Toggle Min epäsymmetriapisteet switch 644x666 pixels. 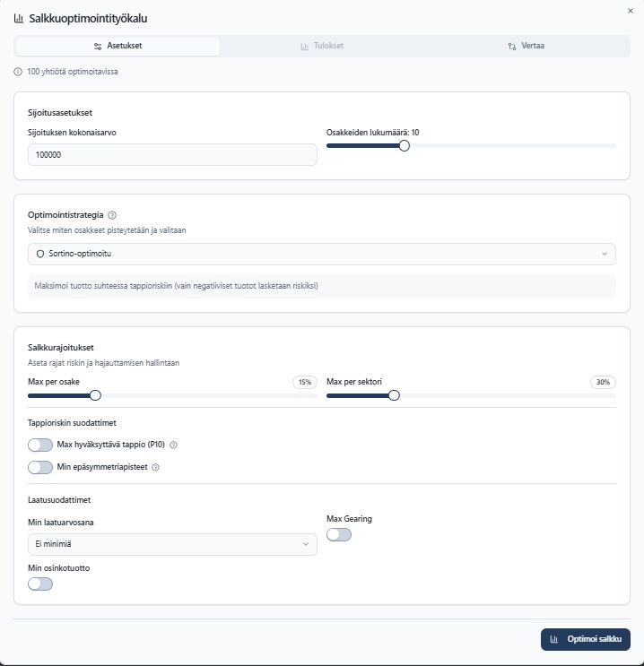pos(40,467)
